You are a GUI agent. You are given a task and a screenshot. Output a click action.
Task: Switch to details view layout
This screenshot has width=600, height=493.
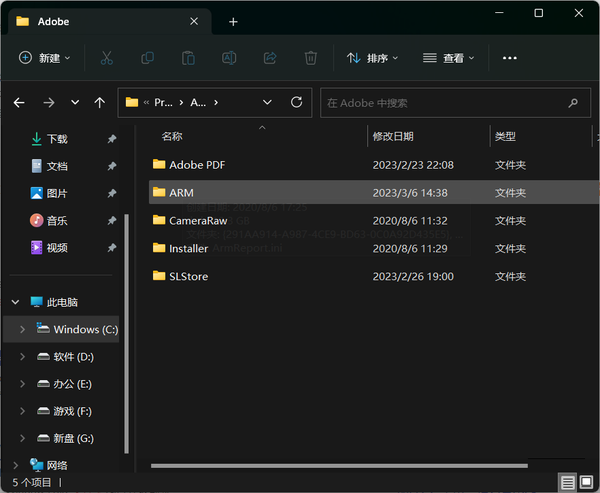pyautogui.click(x=567, y=482)
